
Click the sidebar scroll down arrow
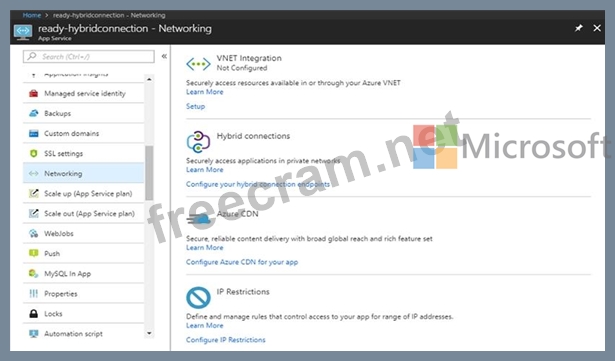point(149,334)
